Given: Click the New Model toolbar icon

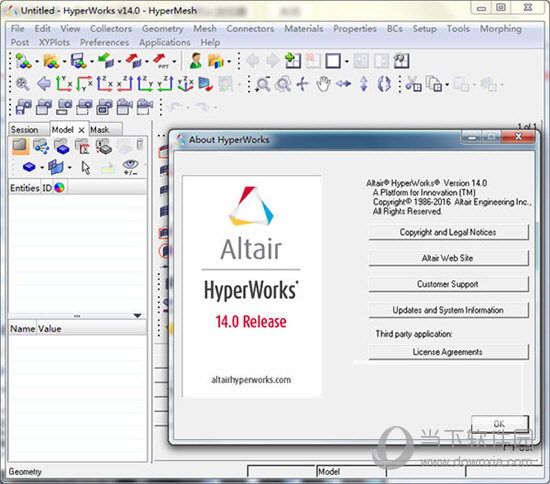Looking at the screenshot, I should point(23,61).
